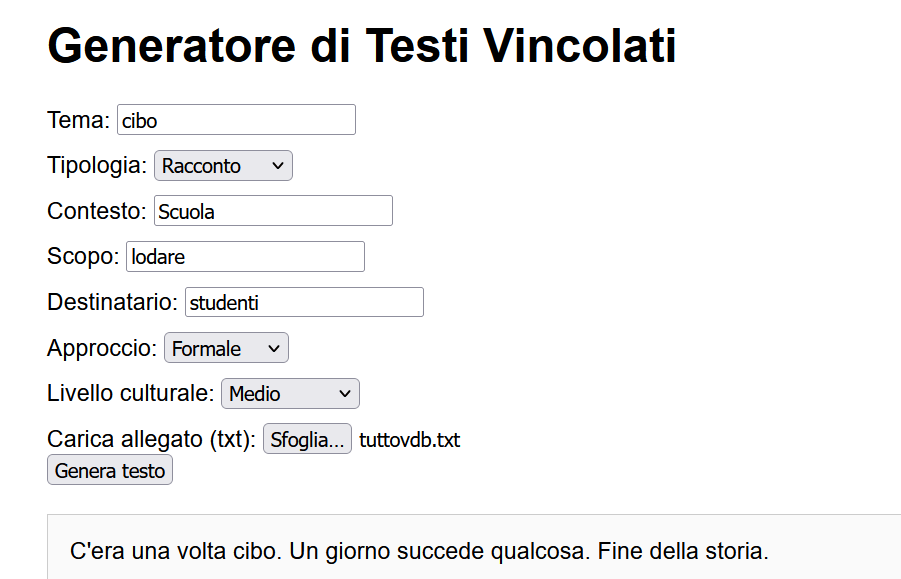Click the Scopo: label

click(83, 257)
